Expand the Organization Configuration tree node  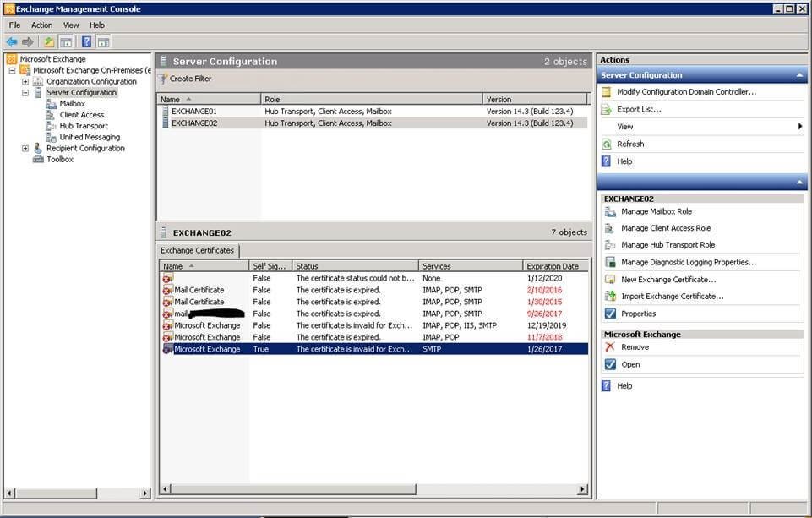tap(25, 81)
